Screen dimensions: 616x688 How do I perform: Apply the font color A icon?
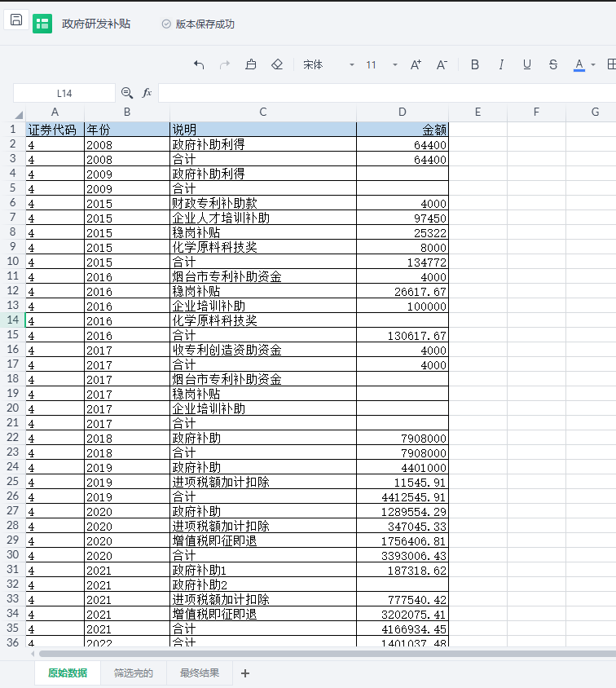[579, 65]
